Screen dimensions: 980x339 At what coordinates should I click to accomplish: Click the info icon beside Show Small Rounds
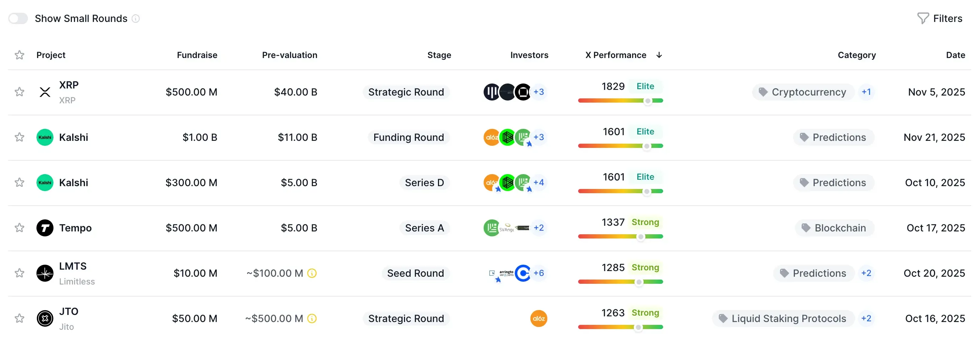(136, 18)
